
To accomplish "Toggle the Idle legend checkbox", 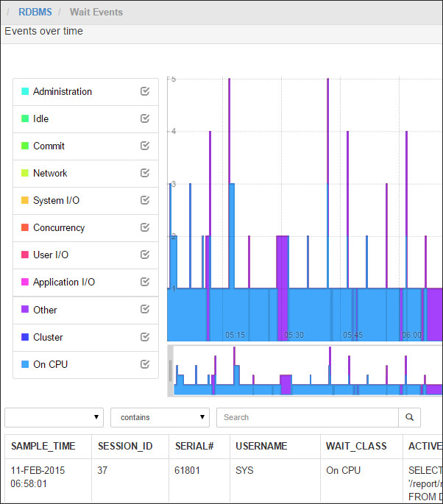I will pos(145,118).
